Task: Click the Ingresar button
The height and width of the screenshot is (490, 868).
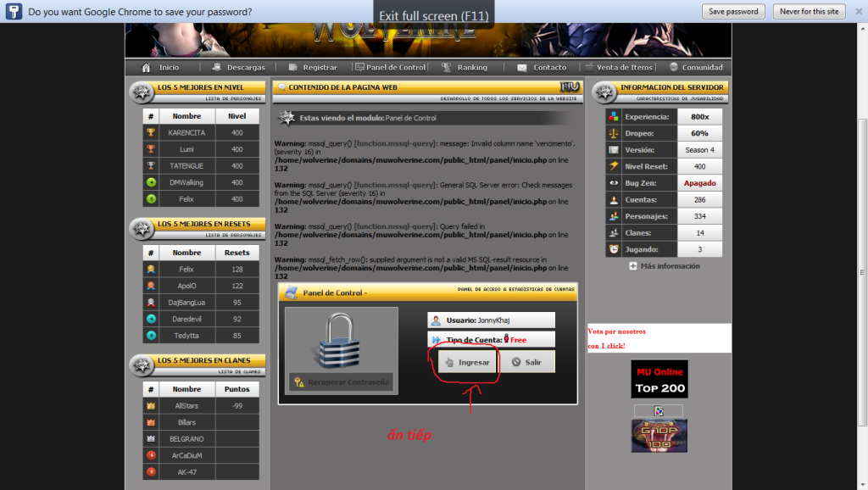Action: (467, 362)
